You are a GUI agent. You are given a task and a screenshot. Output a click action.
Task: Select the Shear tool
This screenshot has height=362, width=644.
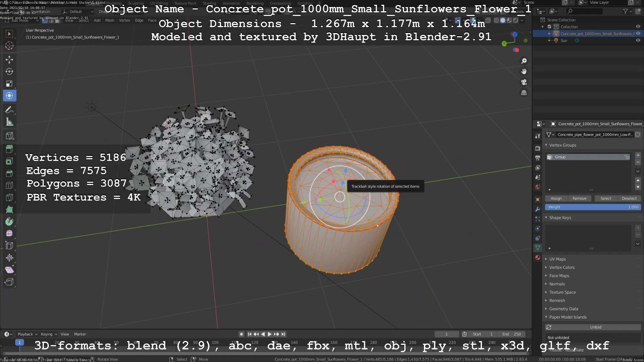pyautogui.click(x=9, y=270)
